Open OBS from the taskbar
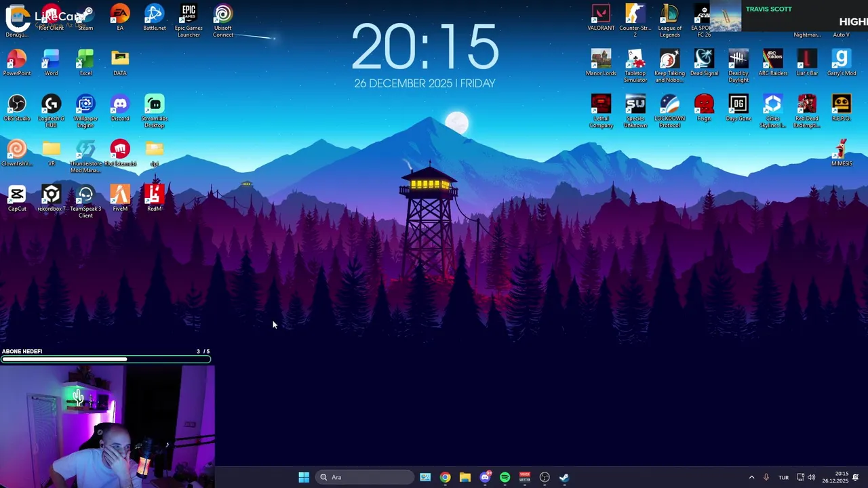 click(x=545, y=477)
